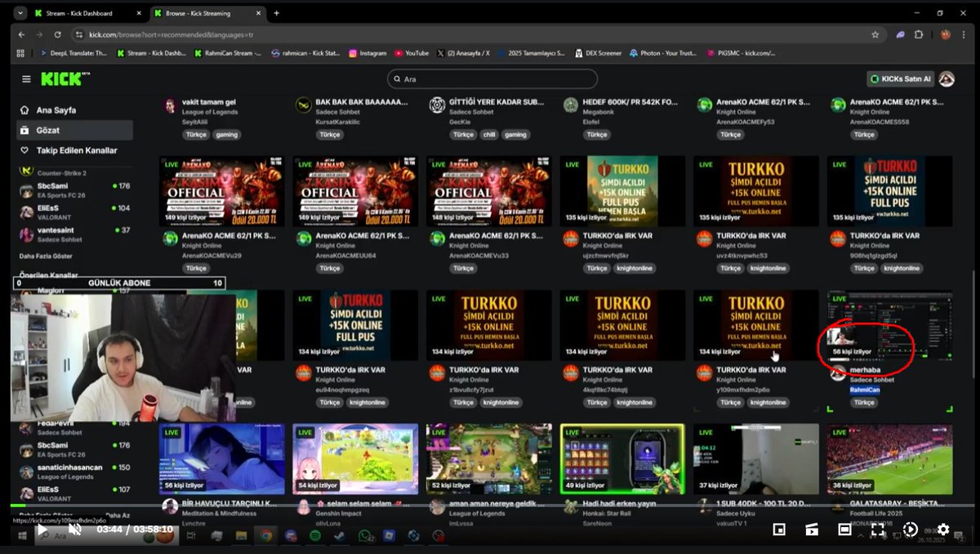
Task: Open the ArenaKOACMEVu29 stream thumbnail
Action: coord(221,190)
